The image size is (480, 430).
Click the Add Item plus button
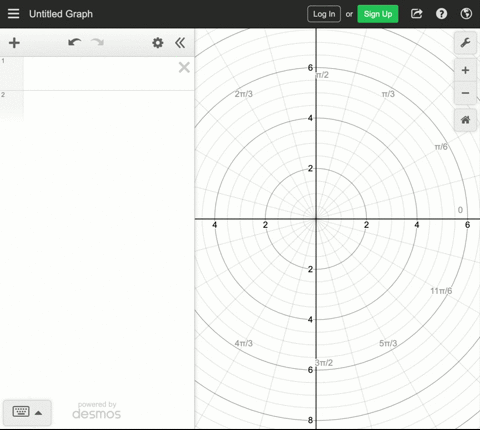[x=14, y=43]
